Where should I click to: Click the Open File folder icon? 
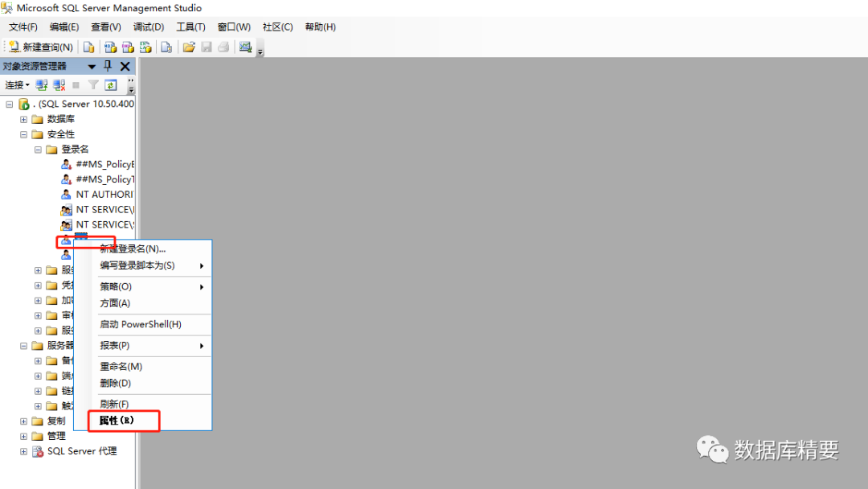click(x=189, y=47)
